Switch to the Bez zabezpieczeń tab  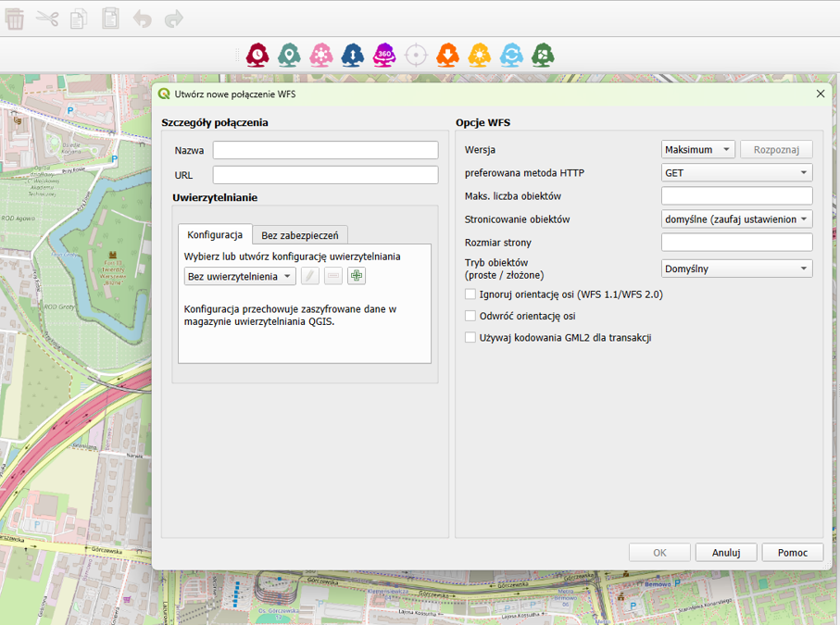pos(300,235)
